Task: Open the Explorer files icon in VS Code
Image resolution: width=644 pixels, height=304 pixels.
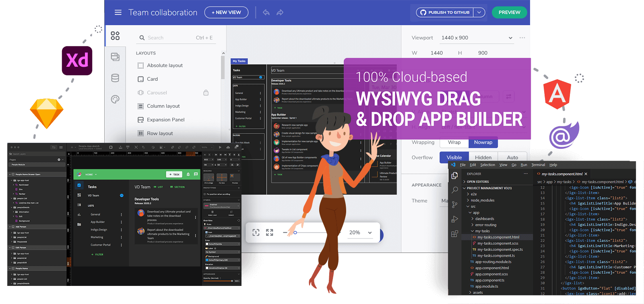Action: click(x=455, y=176)
